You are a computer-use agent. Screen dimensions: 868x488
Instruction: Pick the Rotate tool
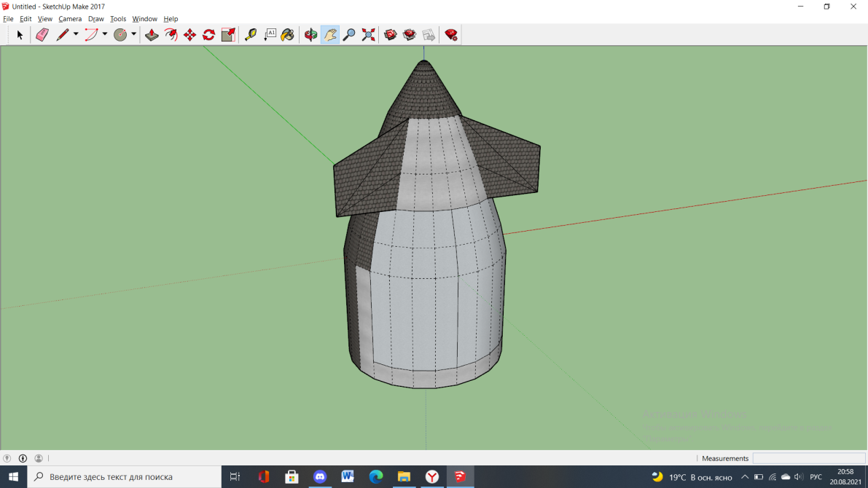tap(209, 35)
